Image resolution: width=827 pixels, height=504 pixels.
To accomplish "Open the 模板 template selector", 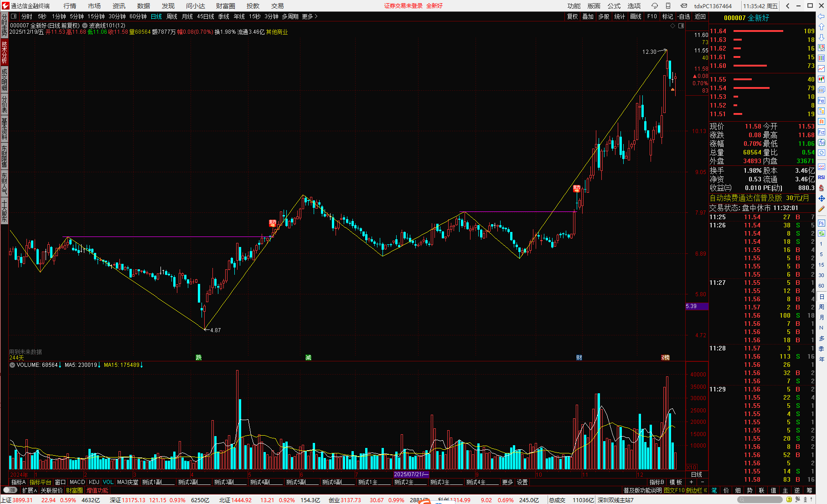I will click(x=676, y=482).
